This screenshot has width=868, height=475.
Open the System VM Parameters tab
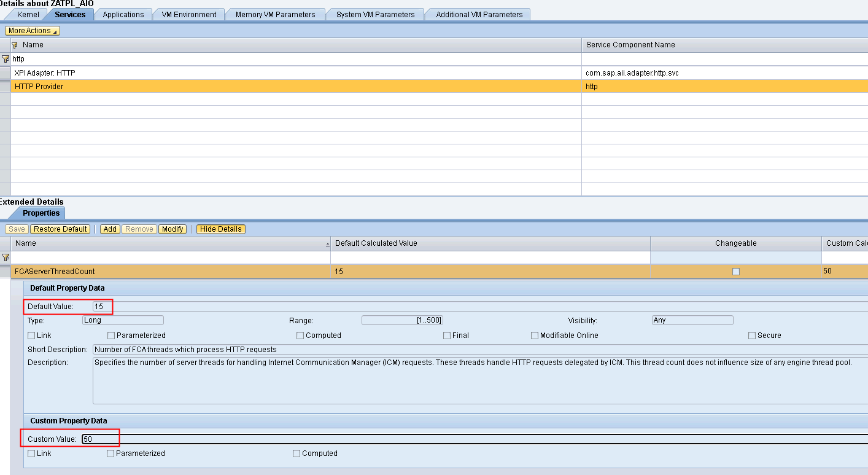(375, 14)
